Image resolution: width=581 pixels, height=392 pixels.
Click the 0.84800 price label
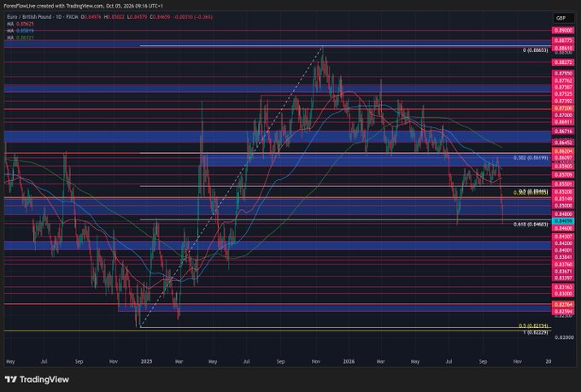(x=563, y=214)
